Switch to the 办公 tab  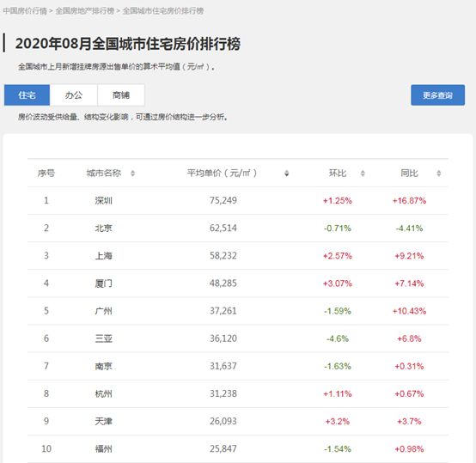(x=74, y=95)
